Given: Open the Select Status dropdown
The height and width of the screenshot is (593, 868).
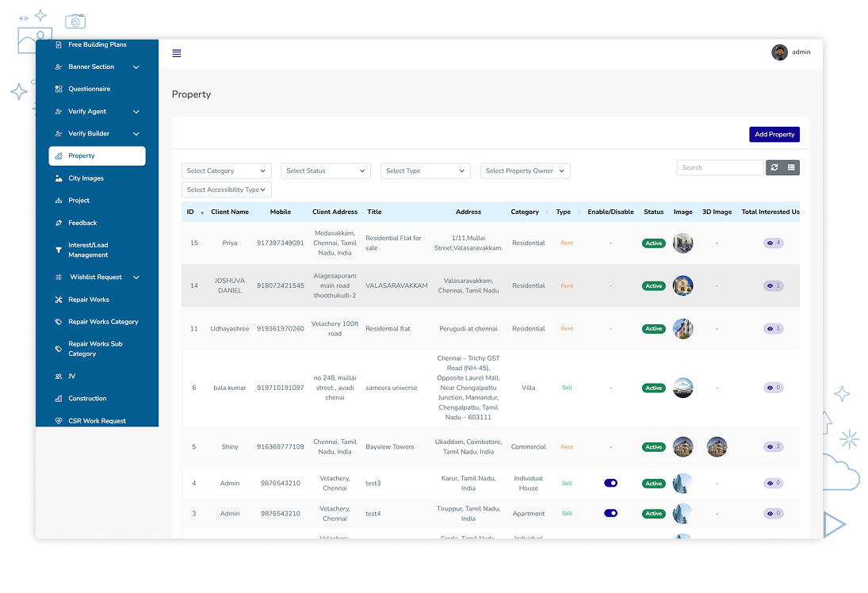Looking at the screenshot, I should [x=326, y=171].
